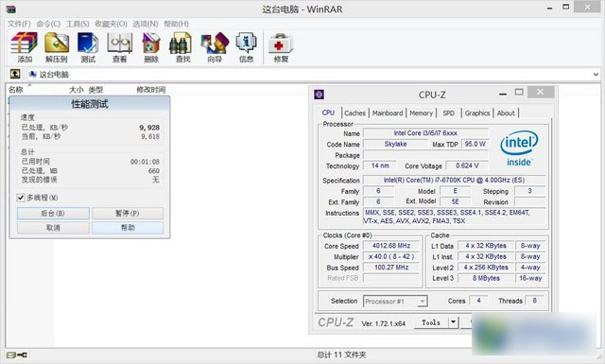The image size is (605, 364).
Task: Select the CPU tab in CPU-Z
Action: (x=328, y=113)
